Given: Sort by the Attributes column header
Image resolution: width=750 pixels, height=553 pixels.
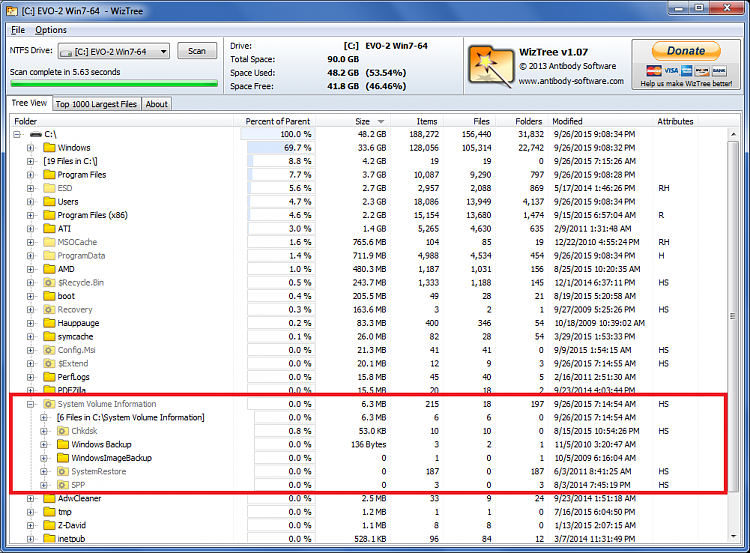Looking at the screenshot, I should [675, 121].
